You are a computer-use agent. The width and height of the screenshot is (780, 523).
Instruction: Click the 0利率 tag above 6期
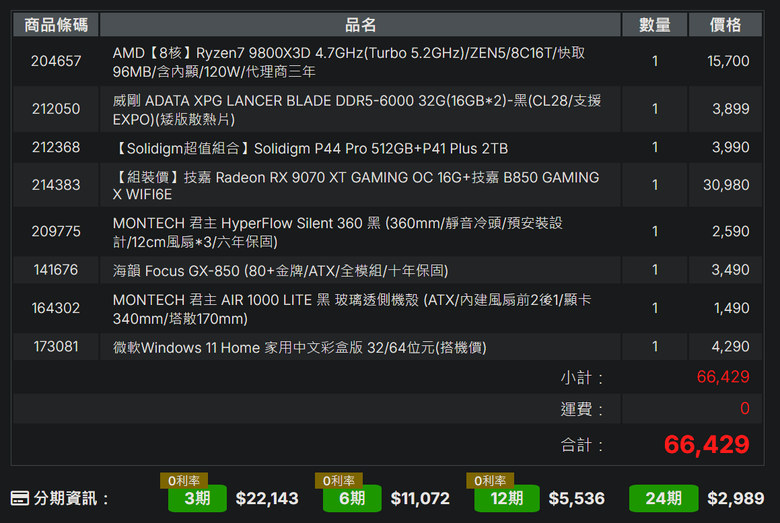[x=339, y=481]
